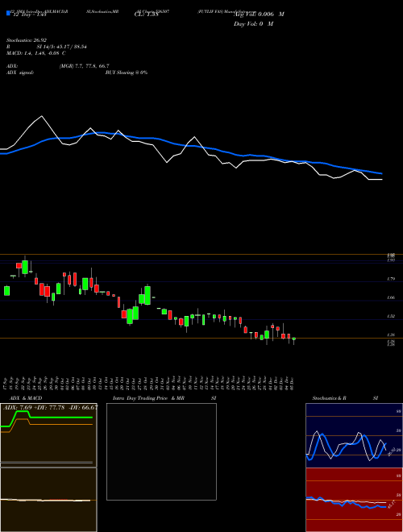This screenshot has height=532, width=403.
Task: Click the 'Day Vol: 0 M' text
Action: tap(253, 24)
